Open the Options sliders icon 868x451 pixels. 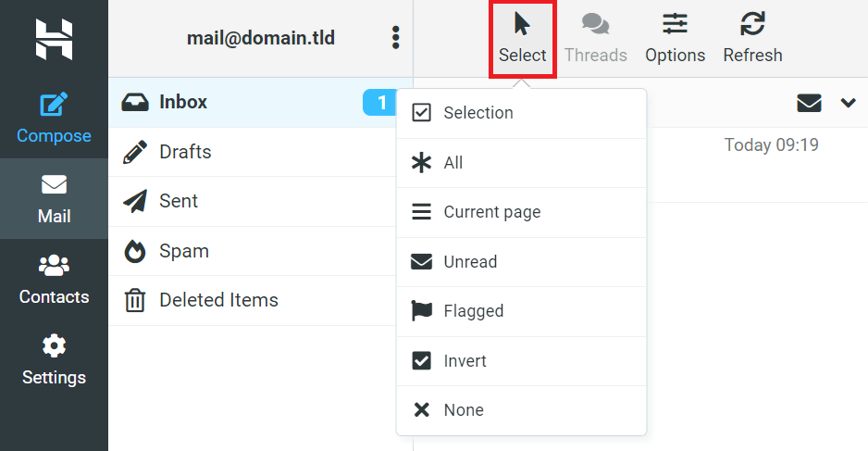coord(675,24)
